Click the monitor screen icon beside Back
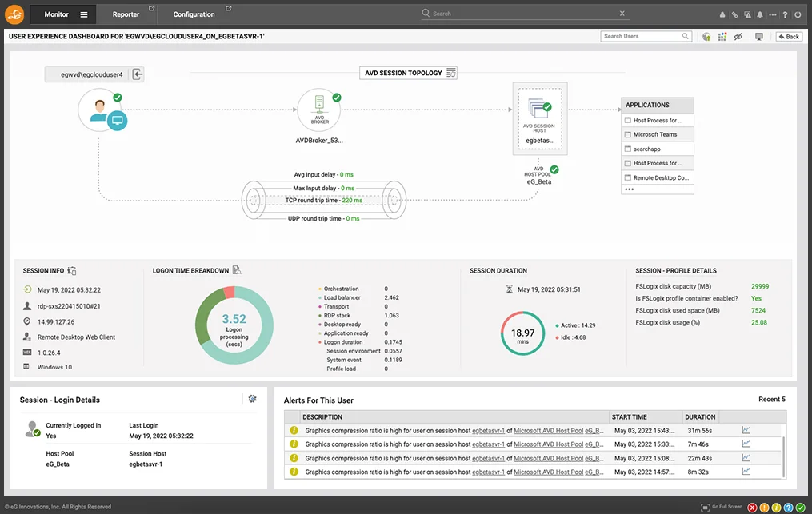The image size is (812, 514). coord(758,37)
